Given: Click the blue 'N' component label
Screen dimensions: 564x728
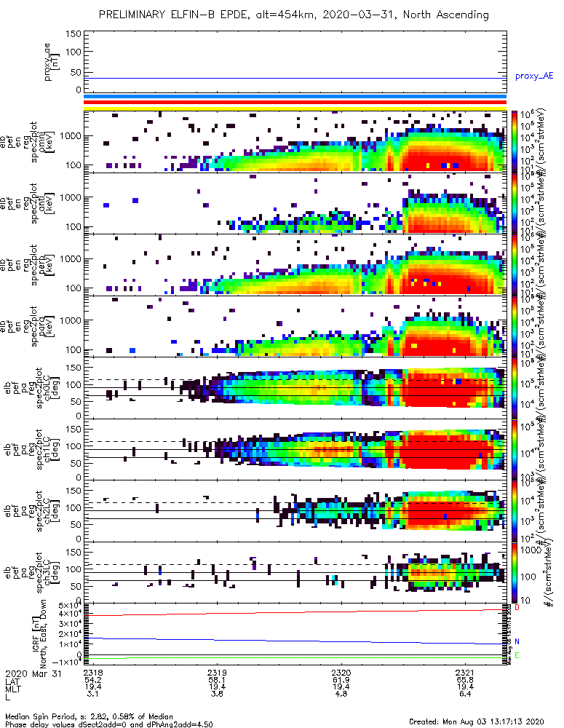Looking at the screenshot, I should (517, 641).
